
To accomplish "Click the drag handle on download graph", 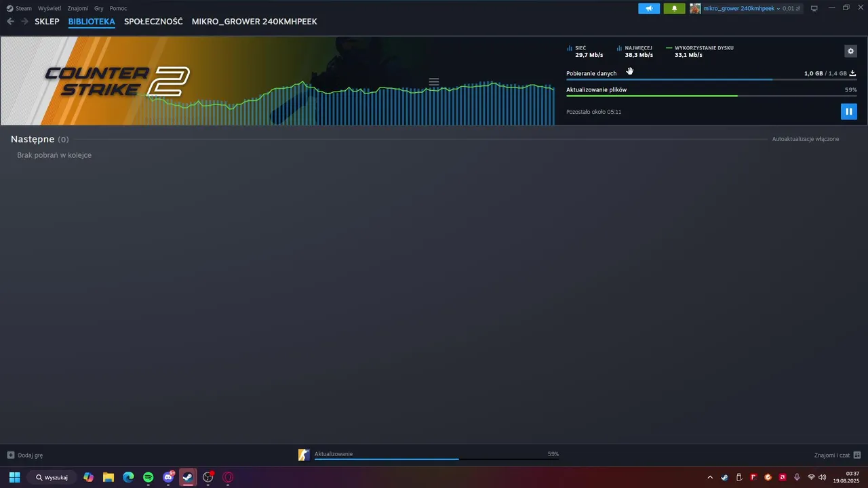I will 434,82.
